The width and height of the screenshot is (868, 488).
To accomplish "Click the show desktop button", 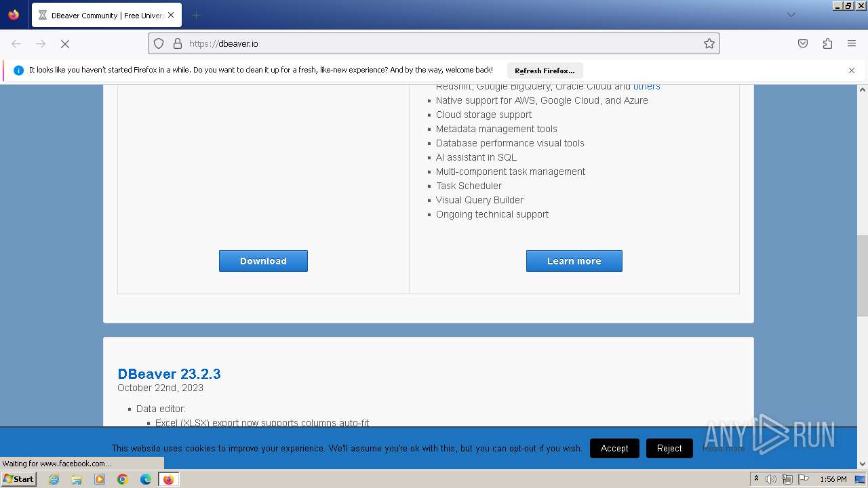I will (861, 479).
